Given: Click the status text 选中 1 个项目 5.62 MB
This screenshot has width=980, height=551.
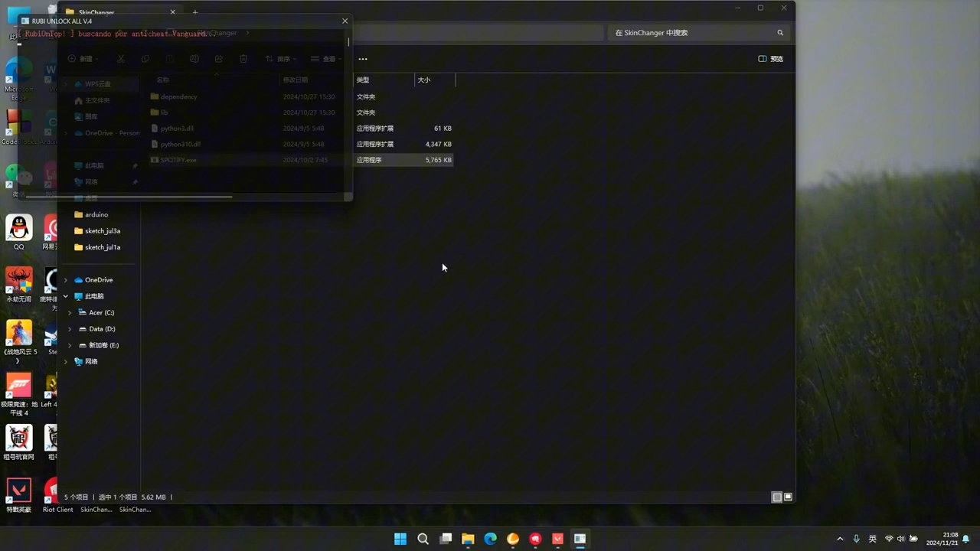Looking at the screenshot, I should (132, 497).
